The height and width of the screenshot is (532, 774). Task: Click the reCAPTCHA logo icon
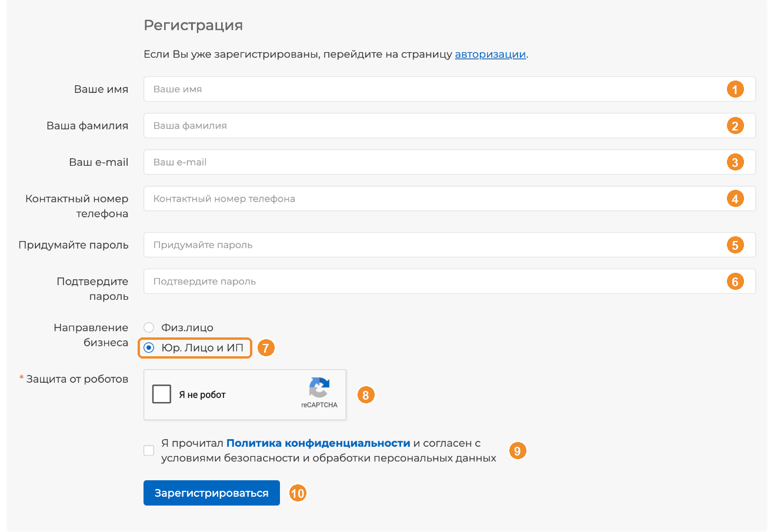319,388
